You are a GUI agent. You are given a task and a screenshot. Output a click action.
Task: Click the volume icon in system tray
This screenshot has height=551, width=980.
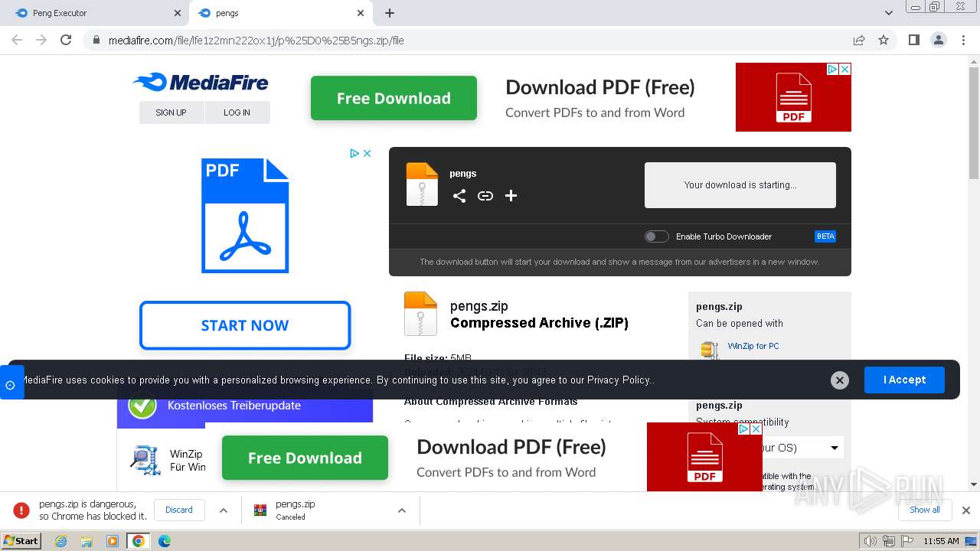tap(870, 541)
